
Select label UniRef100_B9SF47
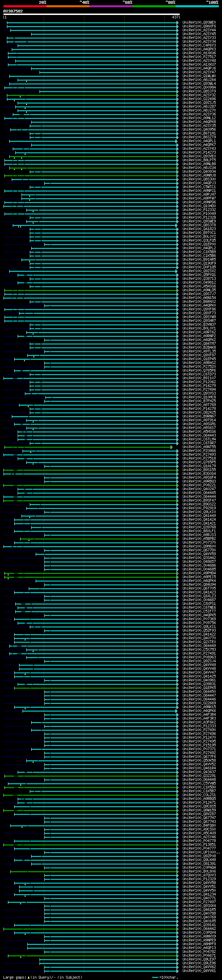click(x=199, y=500)
